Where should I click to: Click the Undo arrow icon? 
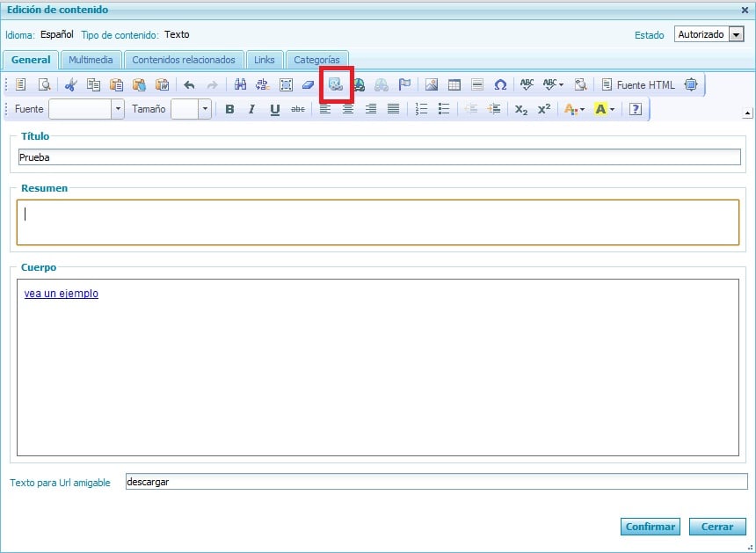point(189,85)
